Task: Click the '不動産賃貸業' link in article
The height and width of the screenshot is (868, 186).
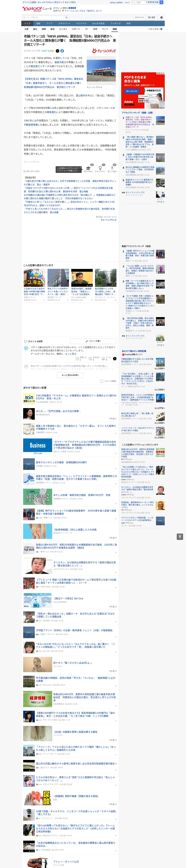Action: (x=31, y=125)
